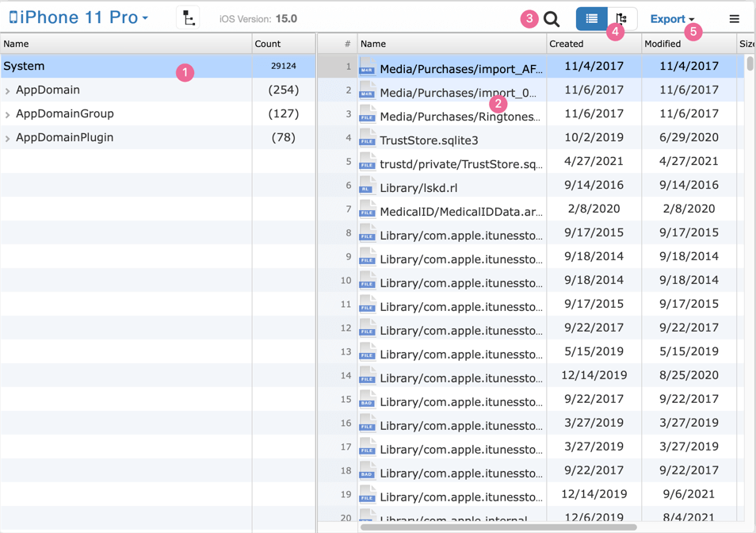Click file icon of Ringtones entry
The height and width of the screenshot is (533, 756).
pyautogui.click(x=368, y=114)
